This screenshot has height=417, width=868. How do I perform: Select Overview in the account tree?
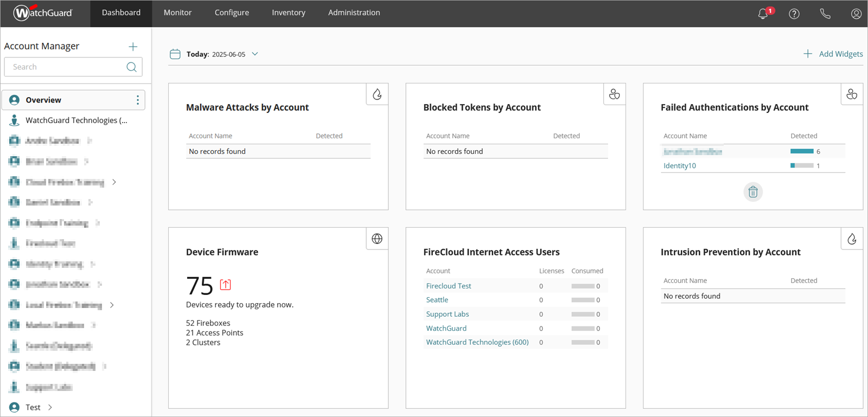coord(73,100)
